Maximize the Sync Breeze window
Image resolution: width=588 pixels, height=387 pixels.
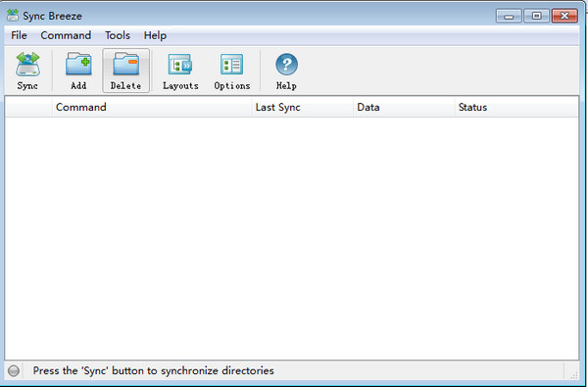tap(537, 16)
